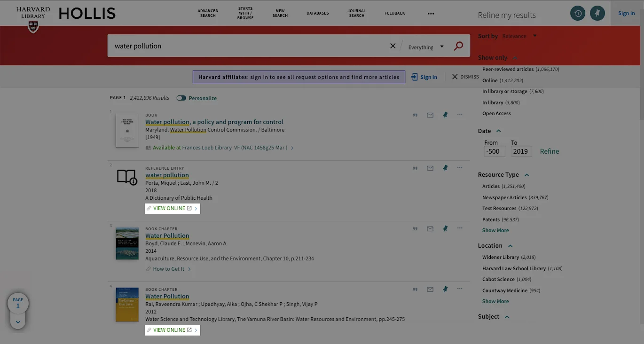Viewport: 644px width, 344px height.
Task: Cite the Dictionary of Public Health entry
Action: 415,168
